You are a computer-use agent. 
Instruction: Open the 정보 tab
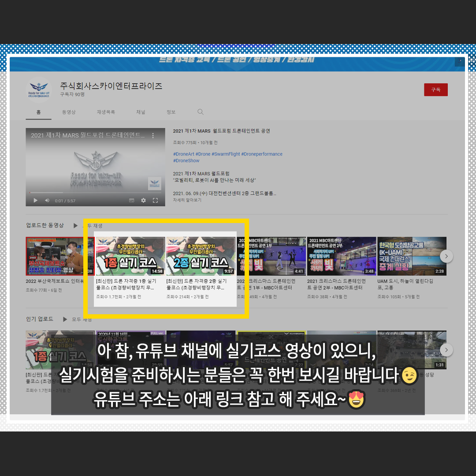(x=171, y=112)
